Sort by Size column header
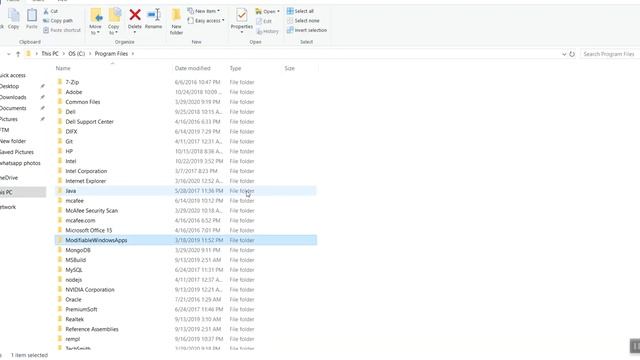 289,68
